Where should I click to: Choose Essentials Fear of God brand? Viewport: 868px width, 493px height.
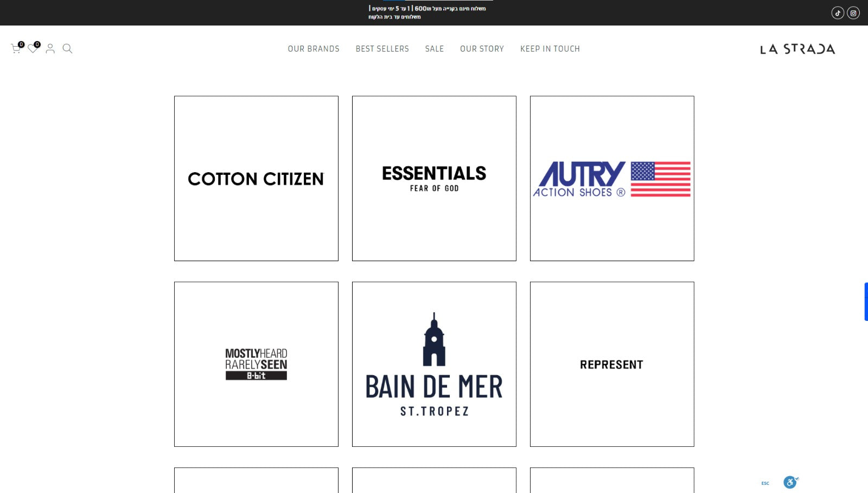[434, 179]
